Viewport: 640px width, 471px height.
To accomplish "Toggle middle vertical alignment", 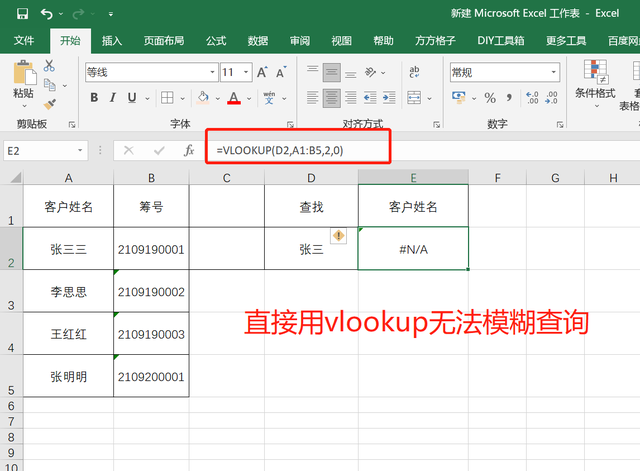I will [x=331, y=72].
